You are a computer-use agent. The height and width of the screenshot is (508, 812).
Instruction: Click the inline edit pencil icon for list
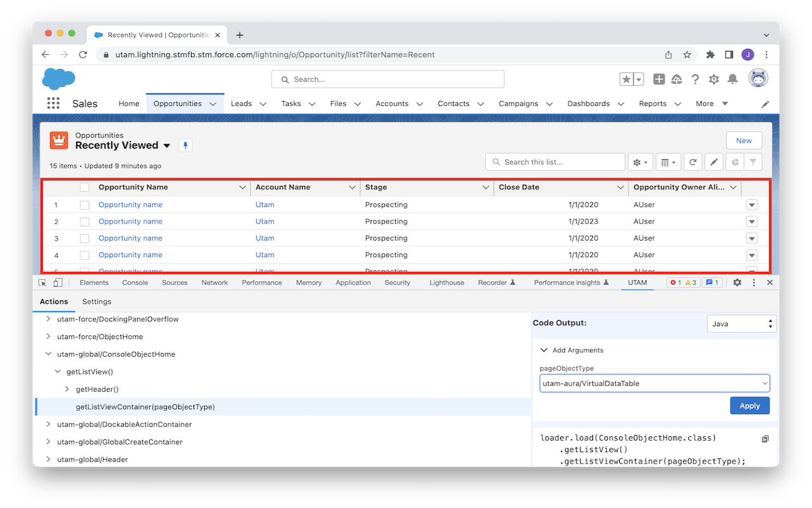714,162
